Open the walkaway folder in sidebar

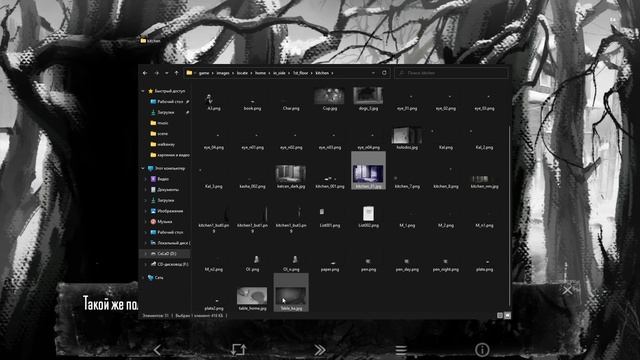(162, 144)
